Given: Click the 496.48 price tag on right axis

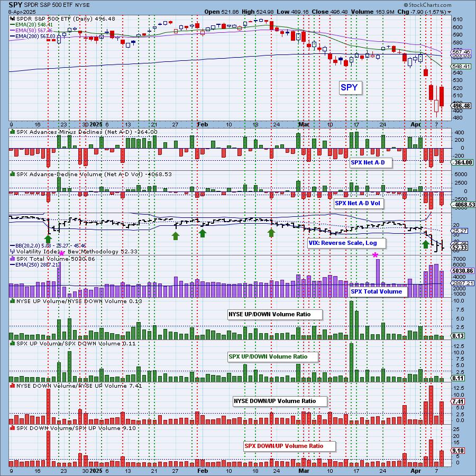Looking at the screenshot, I should pyautogui.click(x=461, y=106).
